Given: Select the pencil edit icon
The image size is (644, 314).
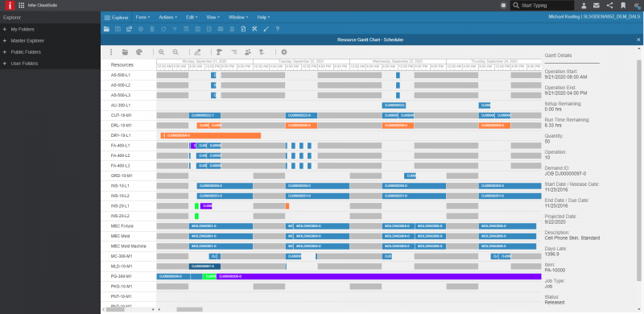Looking at the screenshot, I should [x=197, y=52].
